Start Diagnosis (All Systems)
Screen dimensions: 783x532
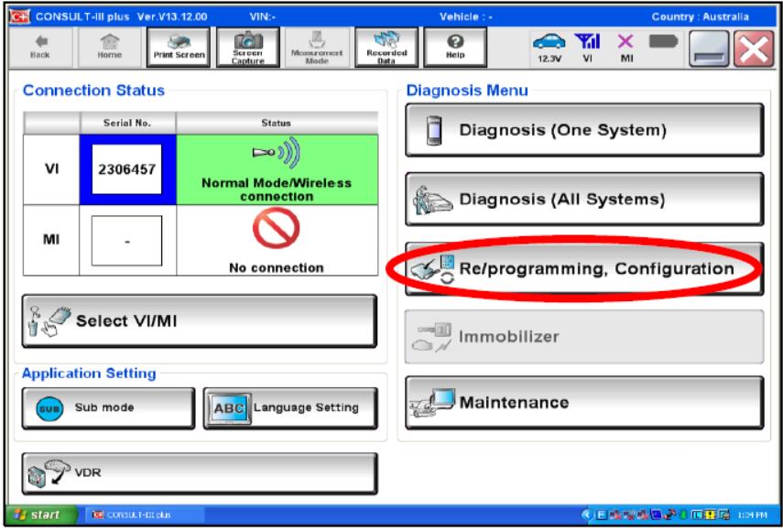(x=584, y=200)
